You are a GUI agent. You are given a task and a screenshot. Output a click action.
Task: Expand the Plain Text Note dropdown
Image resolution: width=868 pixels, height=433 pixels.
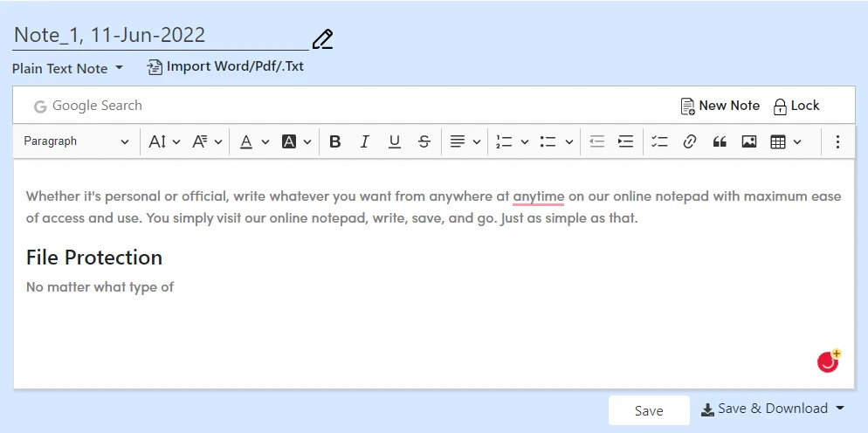pos(68,68)
